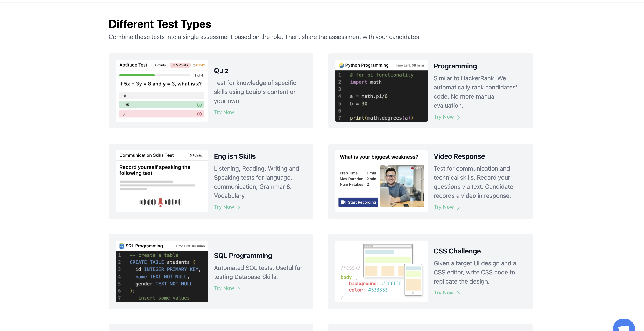The width and height of the screenshot is (644, 331).
Task: Click 'Prep Time' label
Action: pos(348,173)
